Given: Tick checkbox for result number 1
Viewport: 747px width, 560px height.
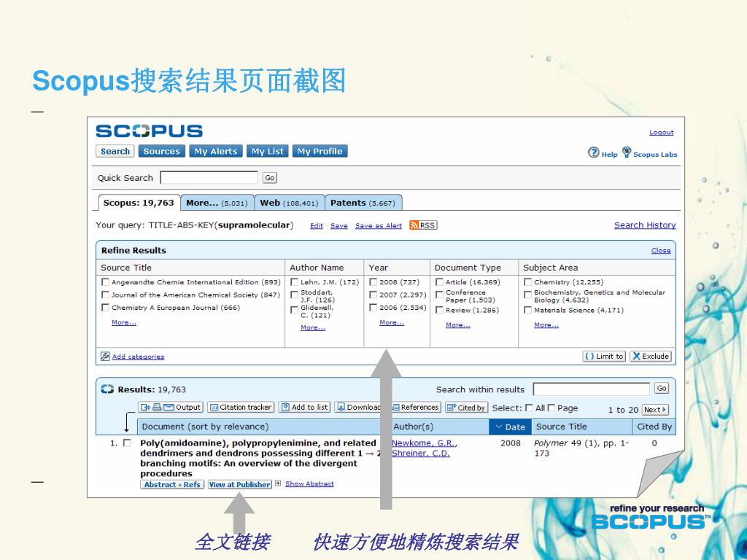Looking at the screenshot, I should [127, 443].
